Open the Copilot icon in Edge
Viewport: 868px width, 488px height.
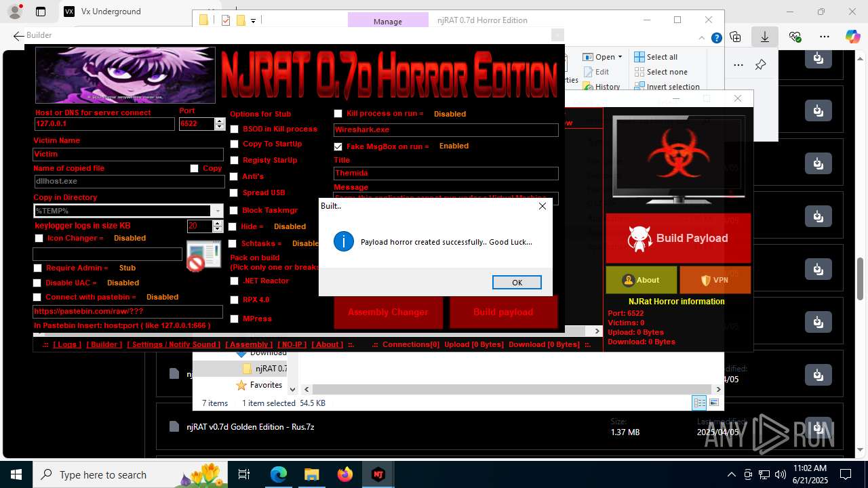[852, 37]
